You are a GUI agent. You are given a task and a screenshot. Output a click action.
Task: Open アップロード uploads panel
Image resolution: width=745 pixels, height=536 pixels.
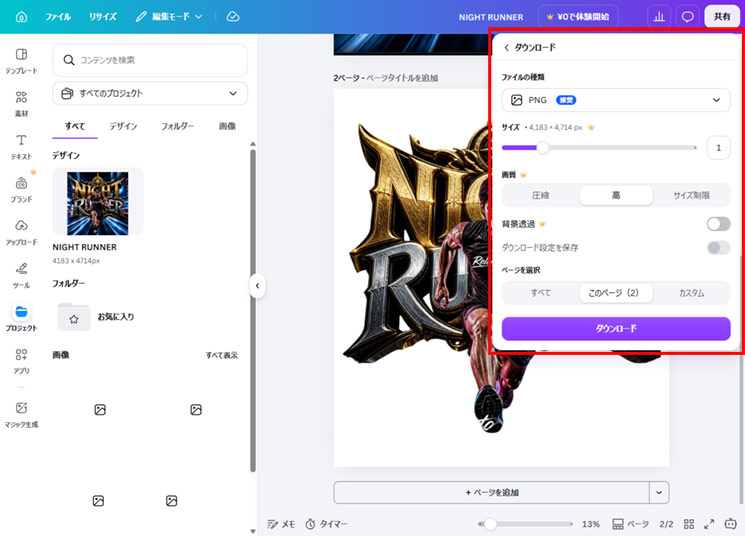click(21, 232)
